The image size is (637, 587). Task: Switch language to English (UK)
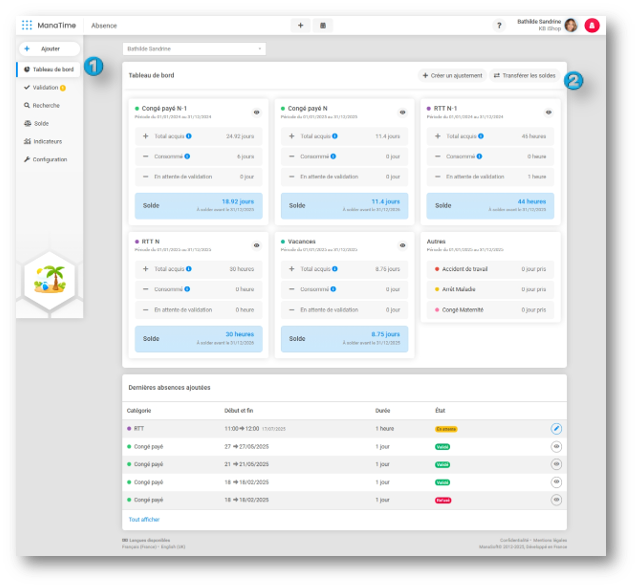(173, 547)
